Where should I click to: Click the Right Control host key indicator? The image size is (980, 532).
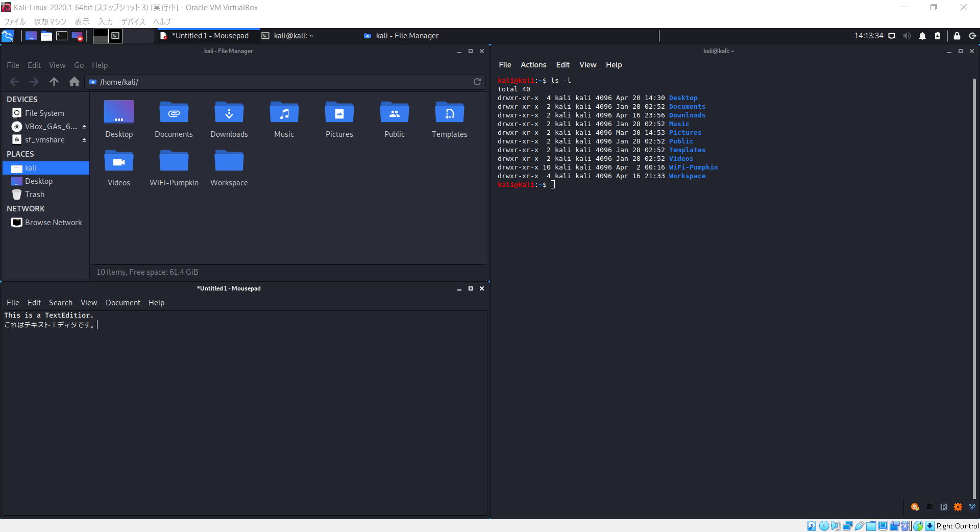[x=958, y=526]
